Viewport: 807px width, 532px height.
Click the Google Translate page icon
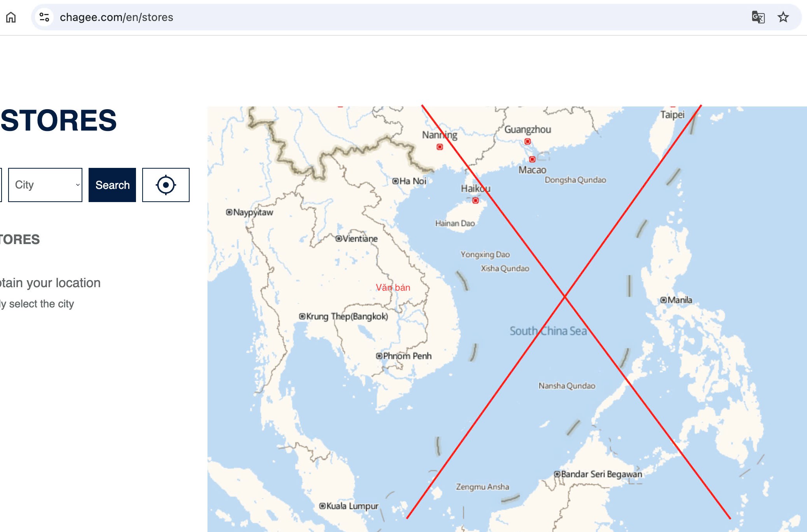pyautogui.click(x=758, y=17)
